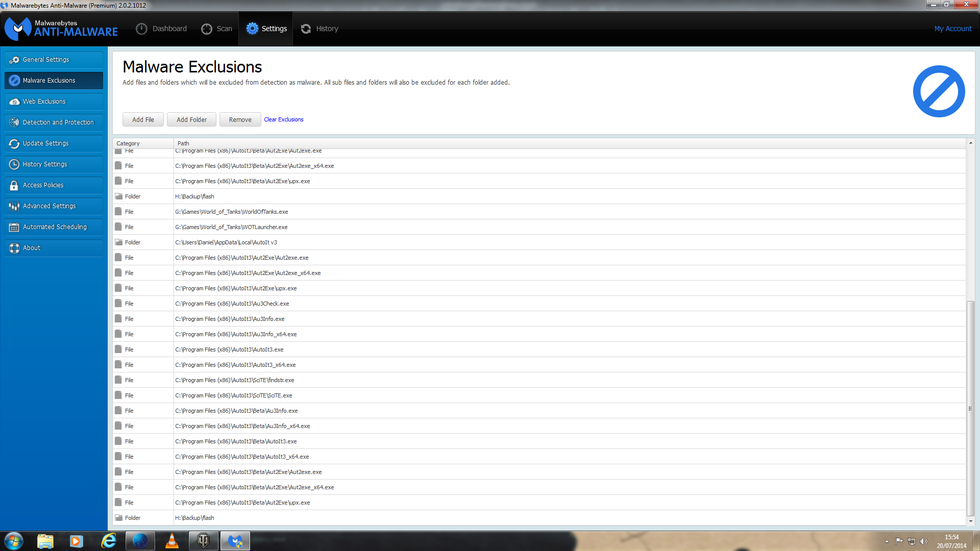
Task: Click the Dashboard gauge icon
Action: click(141, 29)
